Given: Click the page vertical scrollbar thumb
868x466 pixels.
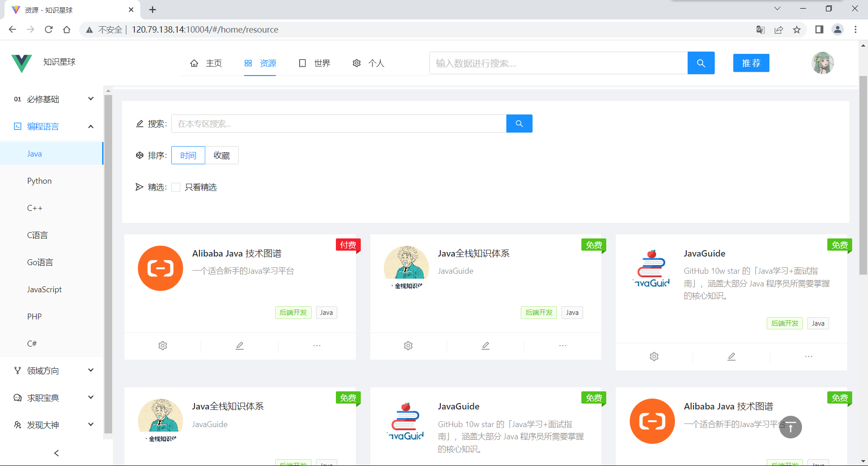Looking at the screenshot, I should coord(863,175).
